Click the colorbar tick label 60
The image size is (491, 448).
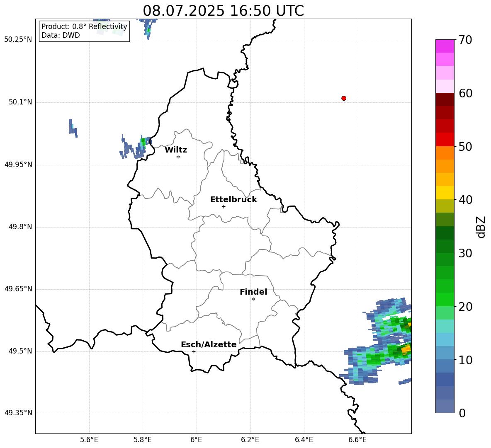(x=465, y=93)
